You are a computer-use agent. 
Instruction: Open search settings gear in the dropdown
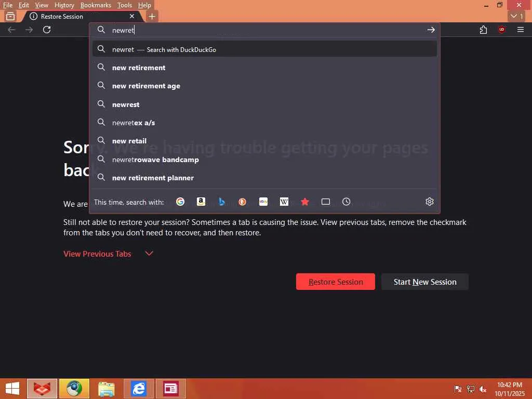430,202
